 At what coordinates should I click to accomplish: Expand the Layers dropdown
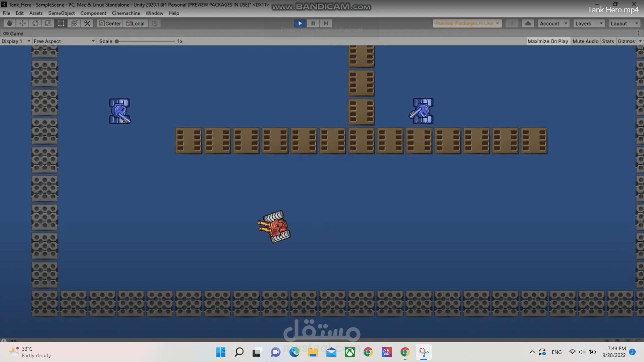point(589,23)
